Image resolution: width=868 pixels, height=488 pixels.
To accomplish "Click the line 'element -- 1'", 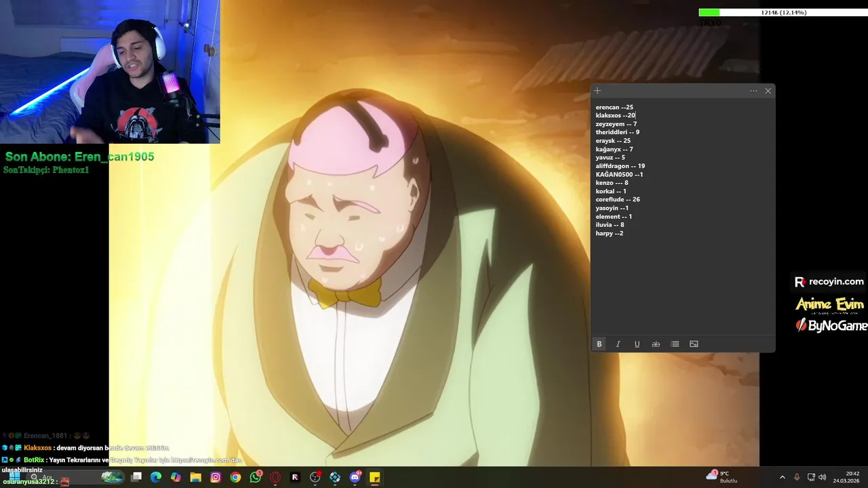I will (x=614, y=216).
